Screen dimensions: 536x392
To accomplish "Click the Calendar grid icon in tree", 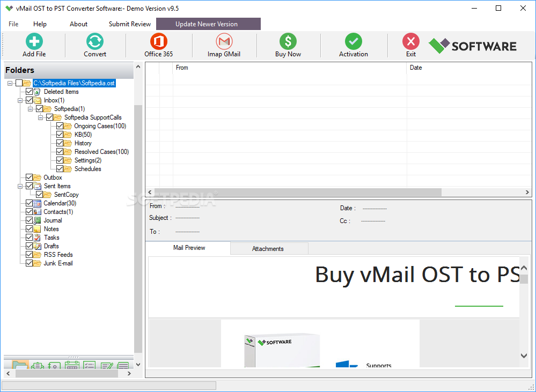I will (37, 203).
